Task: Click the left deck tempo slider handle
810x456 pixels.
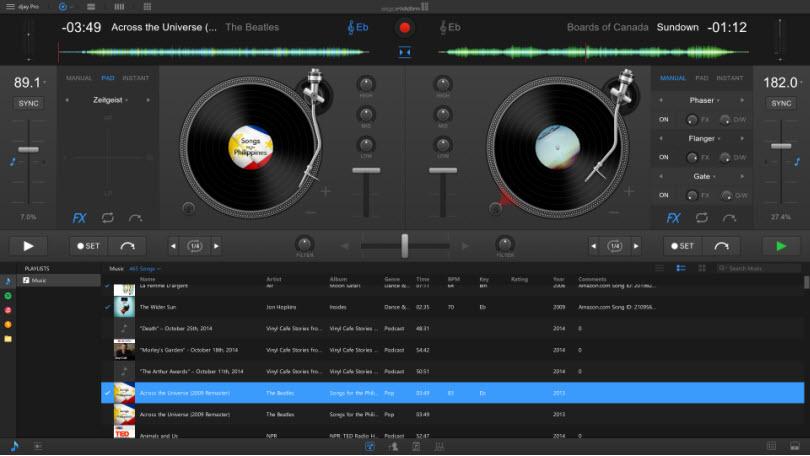Action: coord(28,149)
